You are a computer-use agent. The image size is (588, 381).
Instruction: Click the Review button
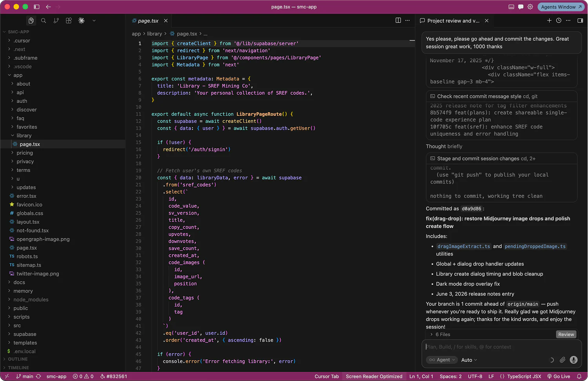tap(566, 334)
